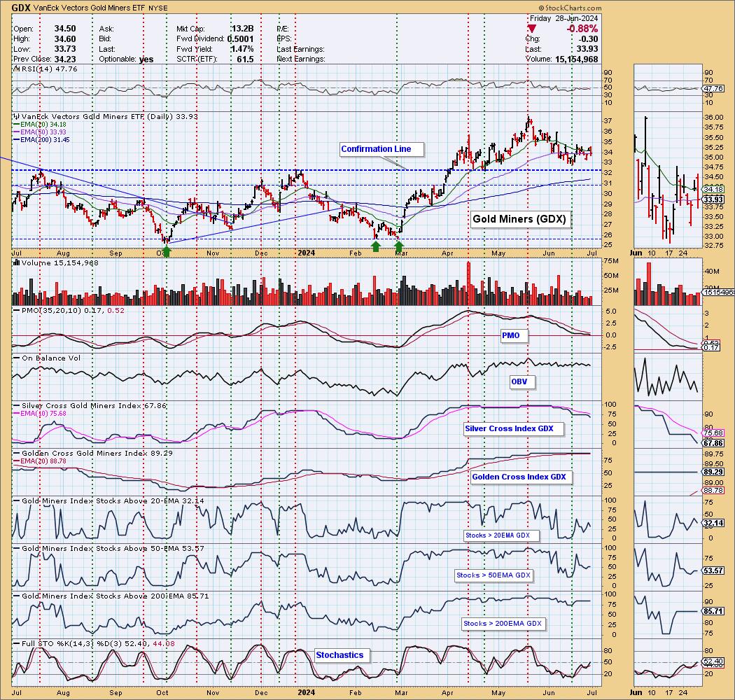Viewport: 735px width, 700px height.
Task: Click the EMA(20) 34.18 green legend line
Action: [40, 124]
